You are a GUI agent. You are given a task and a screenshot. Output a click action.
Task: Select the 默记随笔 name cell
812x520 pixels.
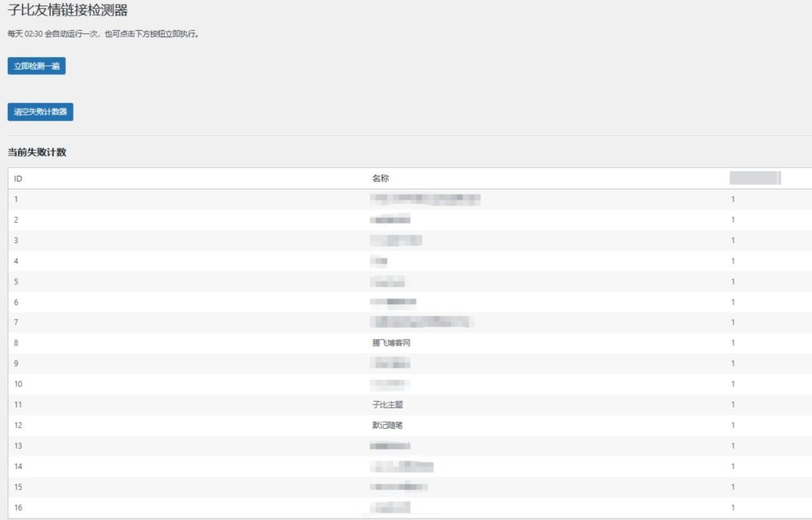coord(387,426)
